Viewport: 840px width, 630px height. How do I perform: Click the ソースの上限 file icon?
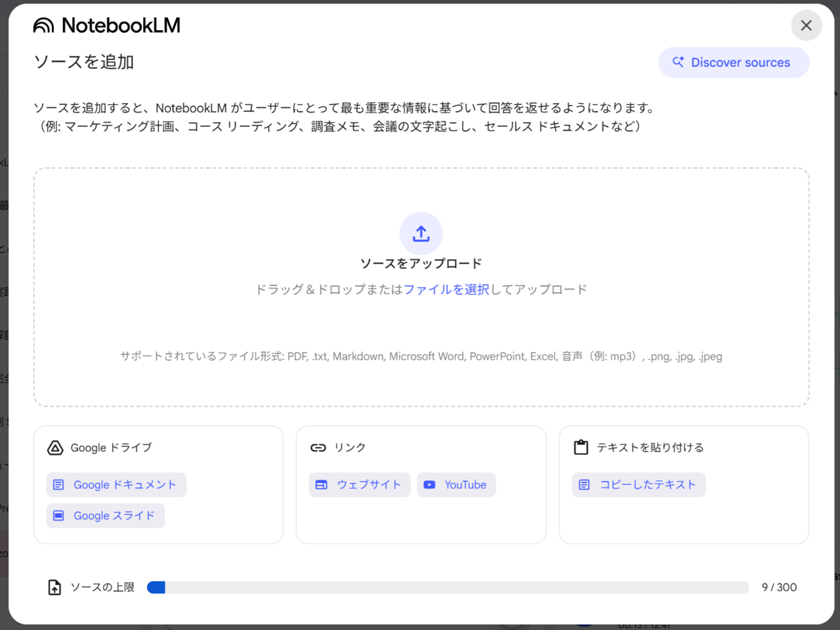(x=54, y=587)
